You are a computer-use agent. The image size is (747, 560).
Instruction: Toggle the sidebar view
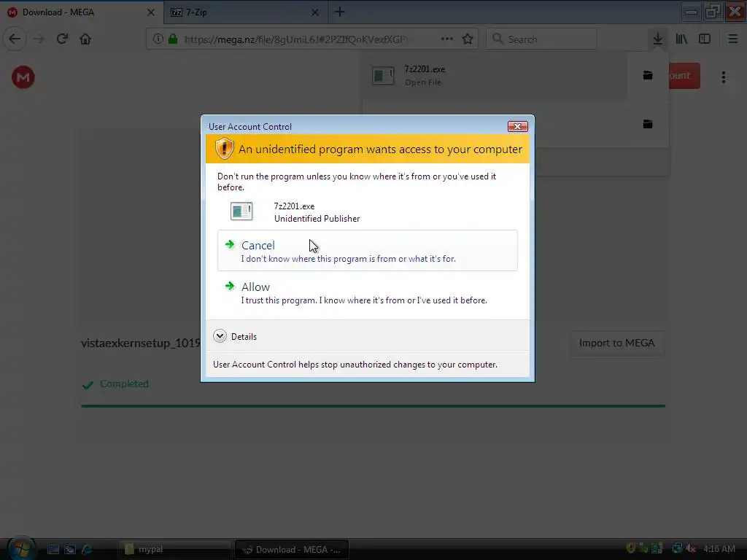[705, 39]
